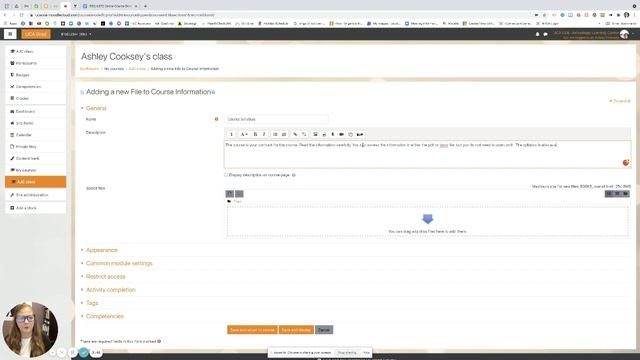Remove link using unlink icon
The height and width of the screenshot is (360, 640).
pos(304,134)
